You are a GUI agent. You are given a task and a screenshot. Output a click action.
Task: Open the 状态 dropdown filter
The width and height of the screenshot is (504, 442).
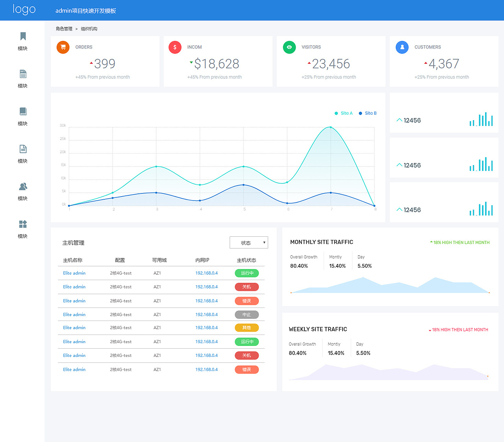click(249, 243)
